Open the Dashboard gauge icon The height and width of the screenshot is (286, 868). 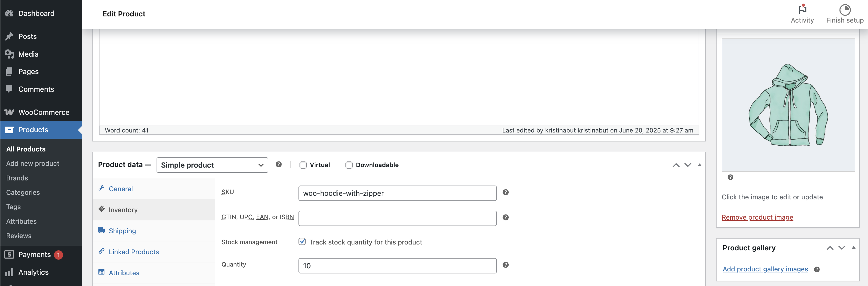(x=9, y=14)
